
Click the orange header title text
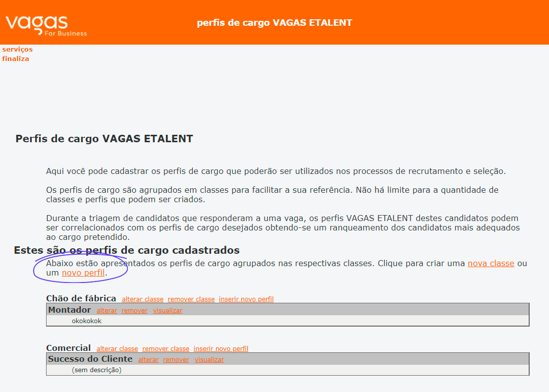click(x=274, y=23)
